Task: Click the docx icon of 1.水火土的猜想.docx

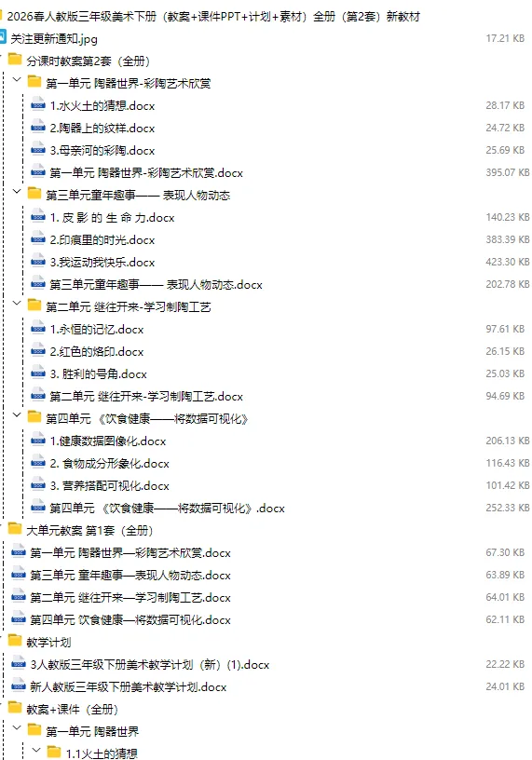Action: [x=38, y=105]
